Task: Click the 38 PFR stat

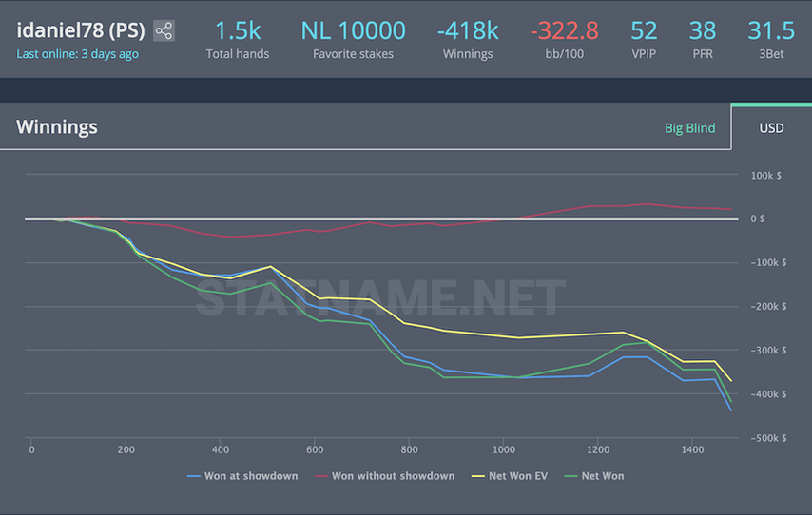Action: [x=703, y=31]
